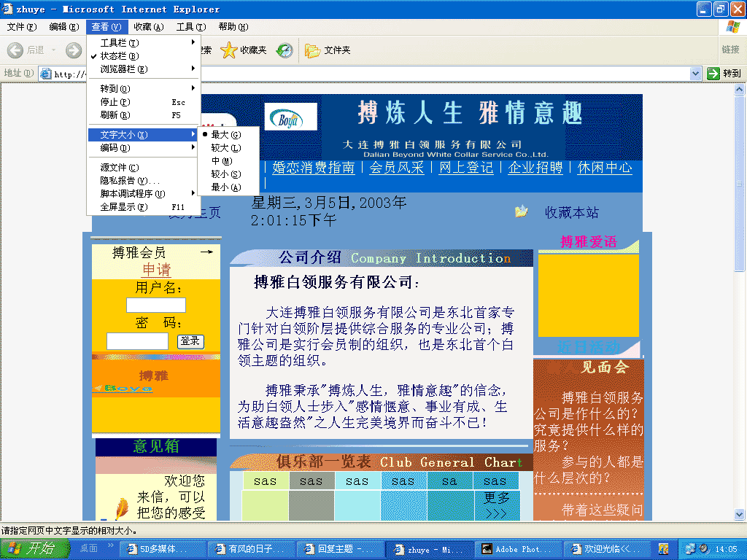Viewport: 747px width, 560px height.
Task: Click the Forward arrow toolbar icon
Action: 74,50
